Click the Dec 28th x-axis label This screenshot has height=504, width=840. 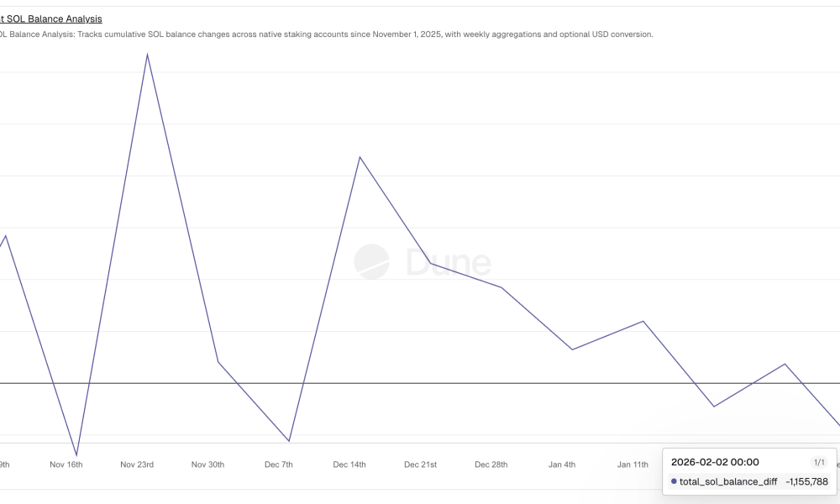coord(491,465)
